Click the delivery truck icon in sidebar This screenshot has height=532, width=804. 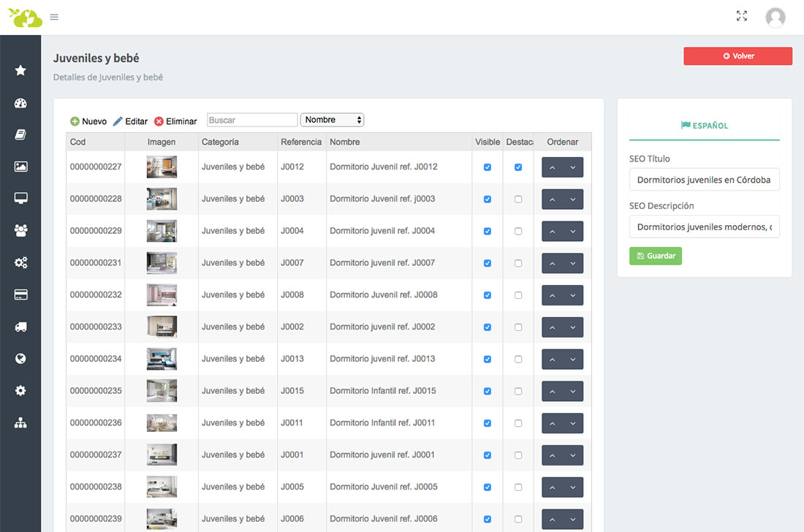[x=20, y=327]
